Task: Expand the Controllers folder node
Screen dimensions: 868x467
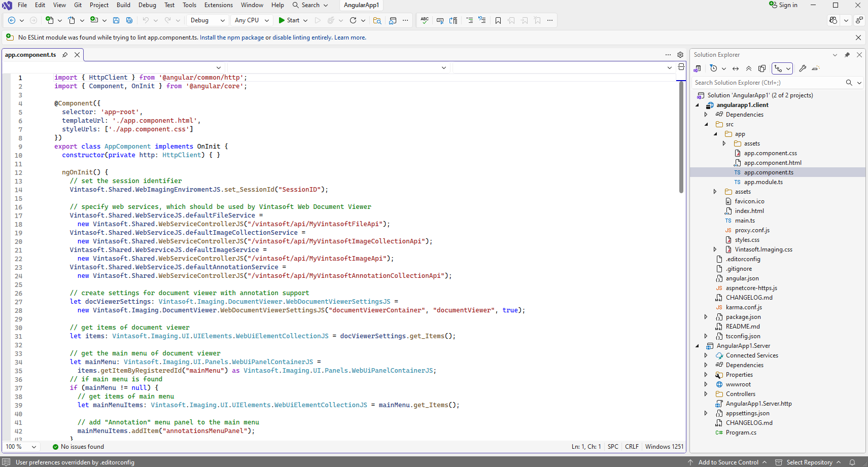Action: coord(706,394)
